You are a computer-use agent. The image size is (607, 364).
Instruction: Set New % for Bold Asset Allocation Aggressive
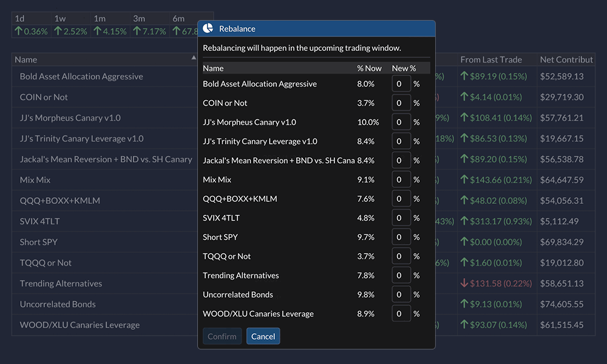click(401, 84)
